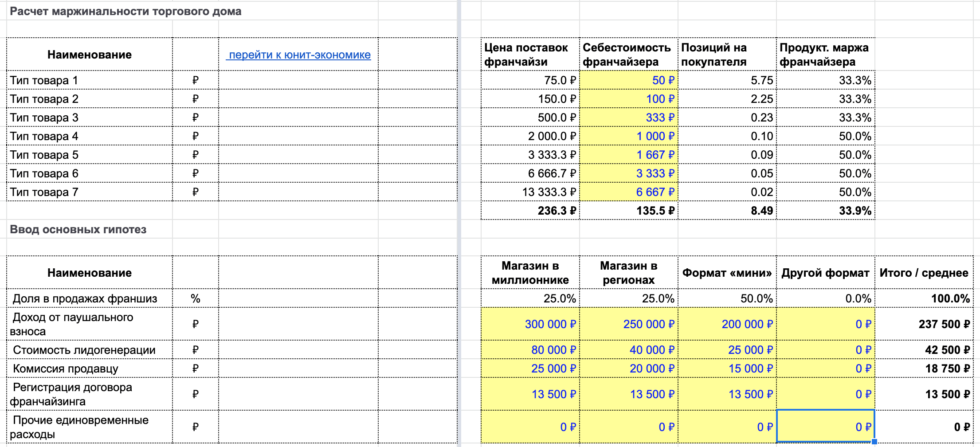The height and width of the screenshot is (447, 980).
Task: Click the 'Магазин в регионах' column header
Action: pos(629,273)
